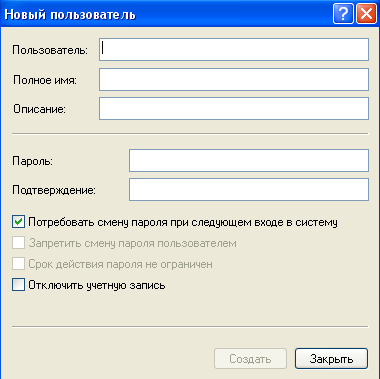The image size is (380, 379).
Task: Click the Пароль: text label
Action: 33,161
